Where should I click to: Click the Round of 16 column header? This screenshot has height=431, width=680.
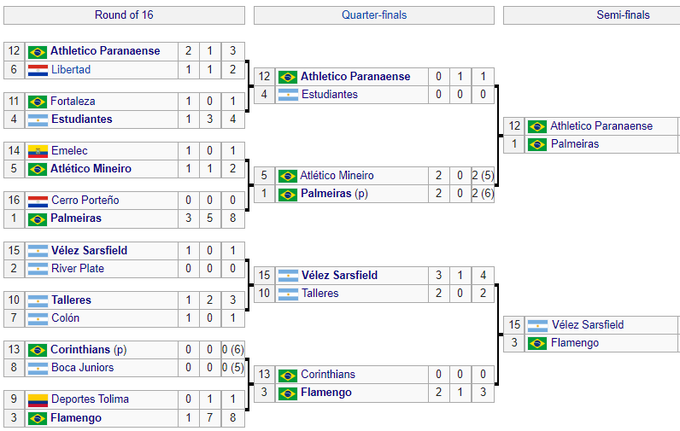click(123, 15)
